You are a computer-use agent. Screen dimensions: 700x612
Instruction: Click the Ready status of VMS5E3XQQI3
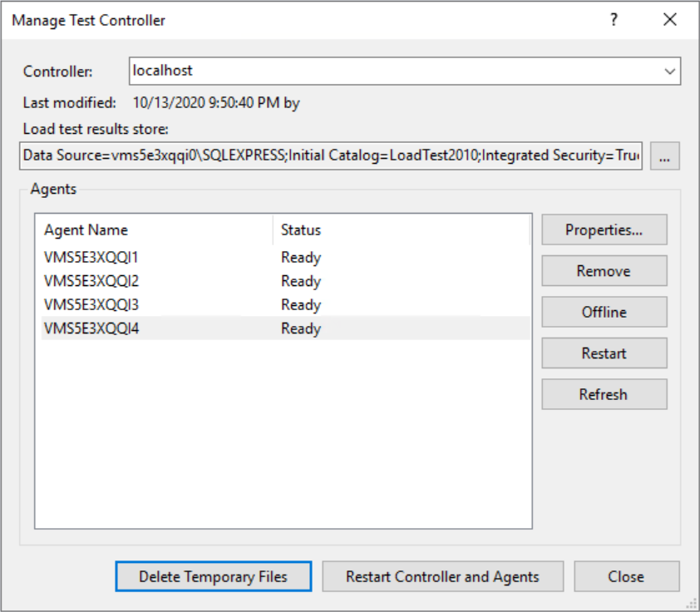301,305
